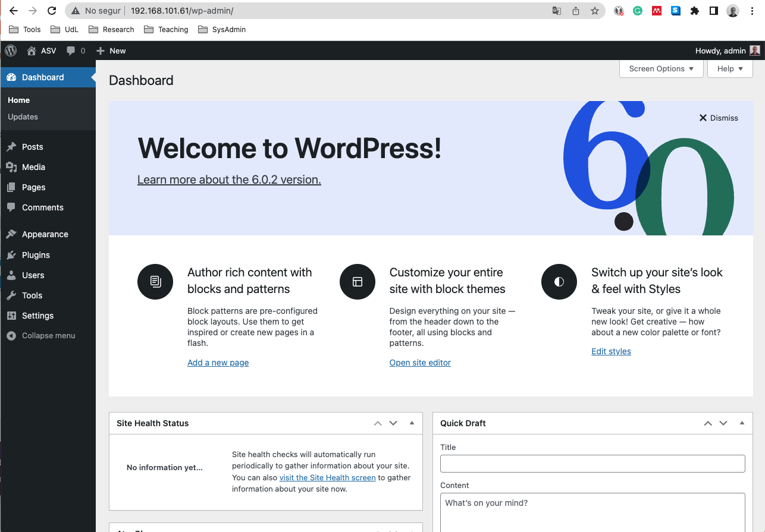Share this page icon

[x=576, y=11]
